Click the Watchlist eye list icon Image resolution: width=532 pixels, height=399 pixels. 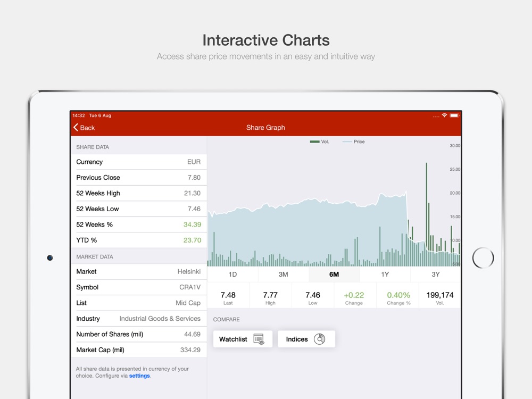pos(259,339)
